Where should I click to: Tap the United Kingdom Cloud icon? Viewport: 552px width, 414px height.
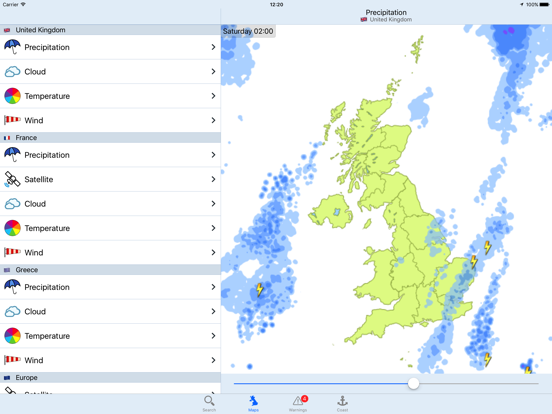click(x=12, y=71)
